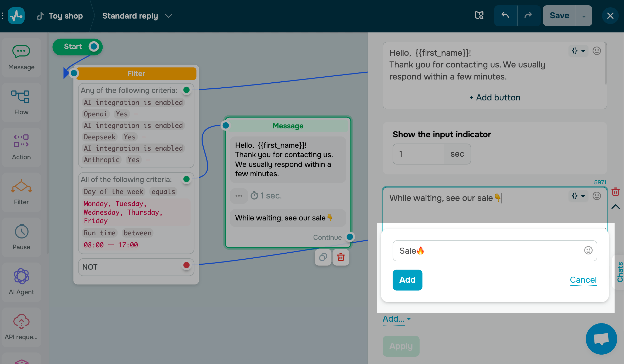Screen dimensions: 624x364
Task: Open emoji picker in Sale button field
Action: point(588,251)
